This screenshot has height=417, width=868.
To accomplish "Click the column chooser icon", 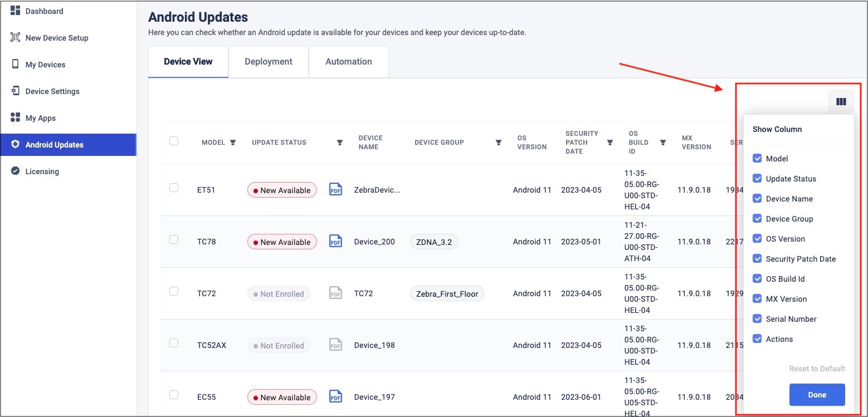I will click(841, 102).
